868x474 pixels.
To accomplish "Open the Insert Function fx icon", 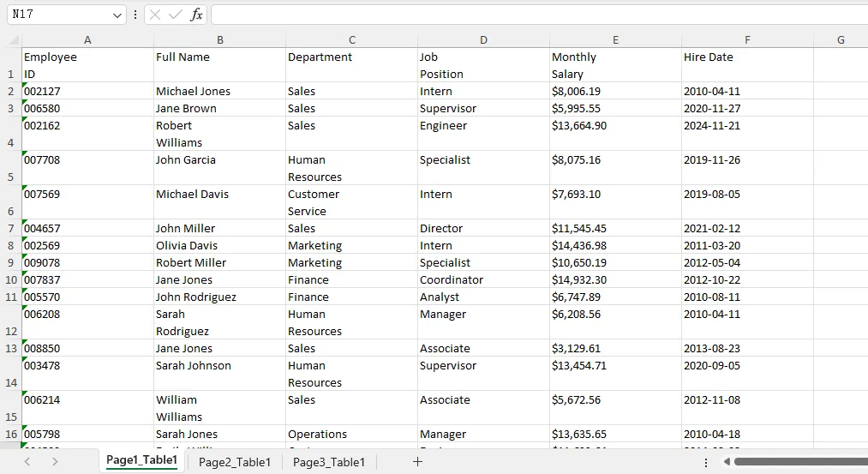I will click(196, 15).
